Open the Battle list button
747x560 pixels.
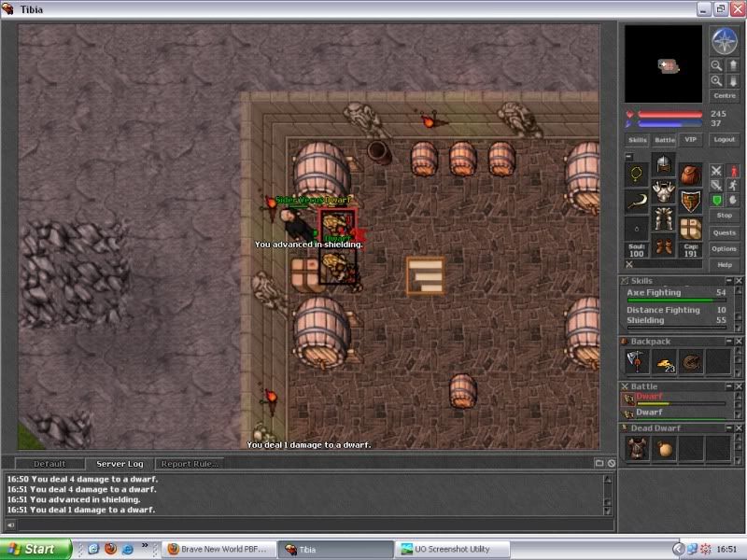click(x=664, y=139)
